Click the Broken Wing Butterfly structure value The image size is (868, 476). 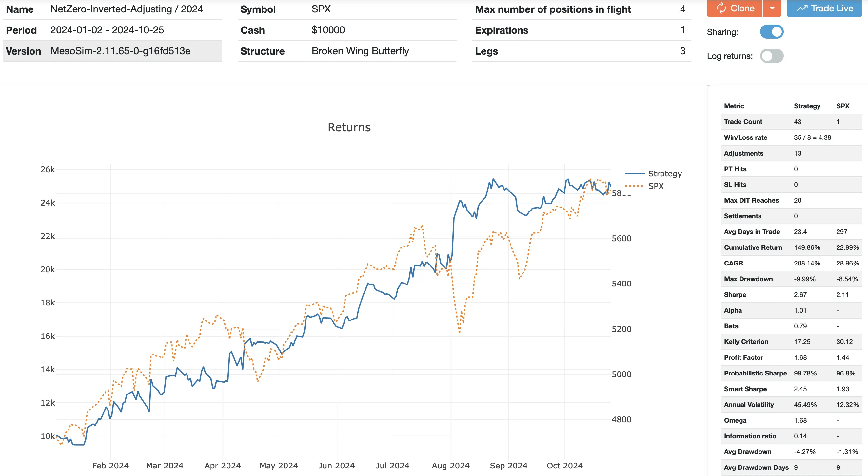pyautogui.click(x=360, y=51)
